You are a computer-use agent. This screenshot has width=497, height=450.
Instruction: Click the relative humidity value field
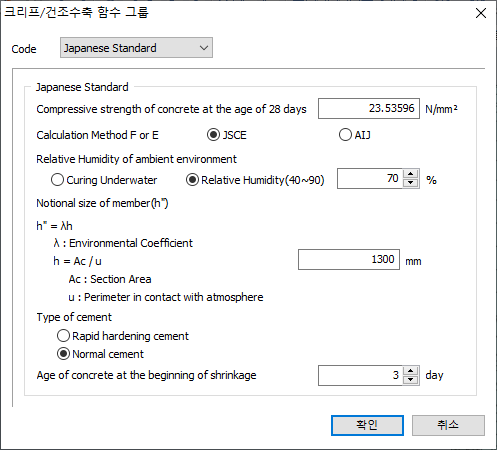370,178
